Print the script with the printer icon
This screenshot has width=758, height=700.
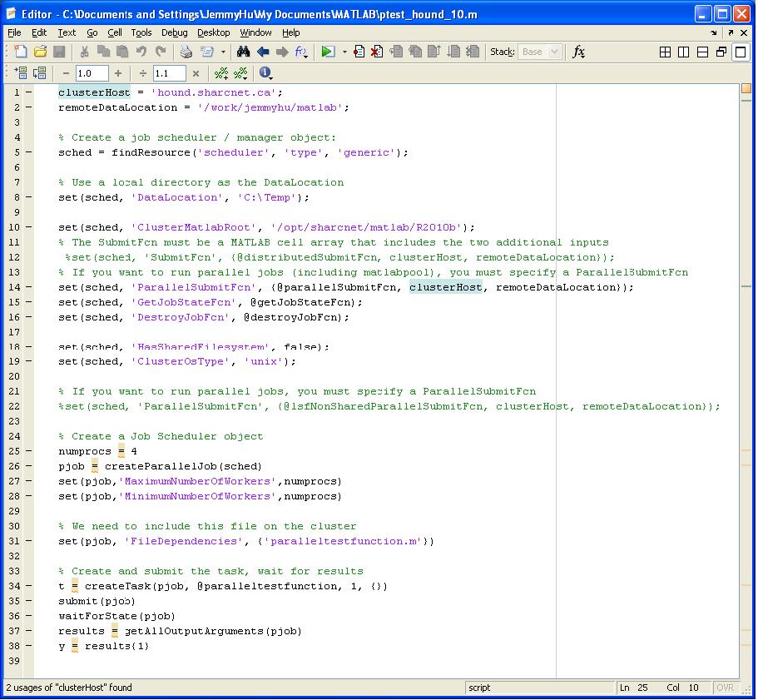tap(186, 52)
